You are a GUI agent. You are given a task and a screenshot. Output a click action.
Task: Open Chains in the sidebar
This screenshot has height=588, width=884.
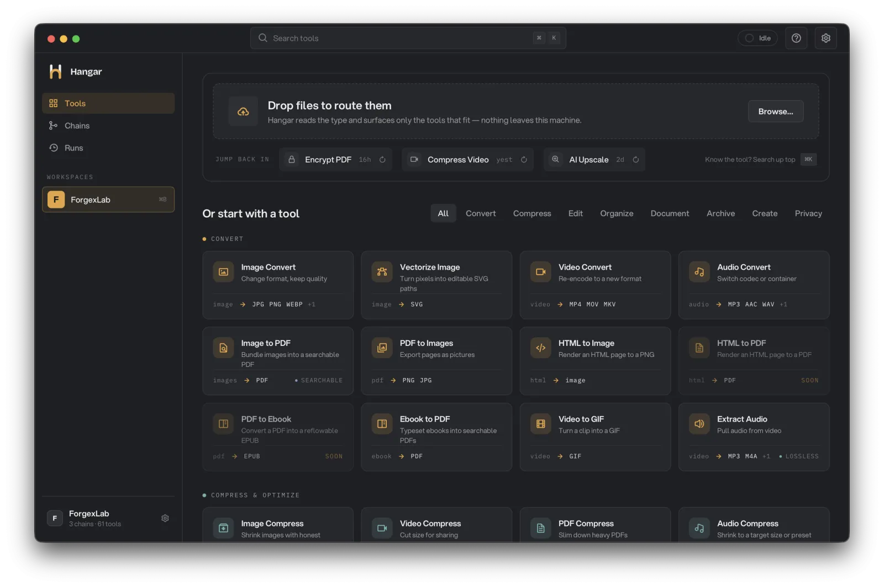click(x=108, y=125)
